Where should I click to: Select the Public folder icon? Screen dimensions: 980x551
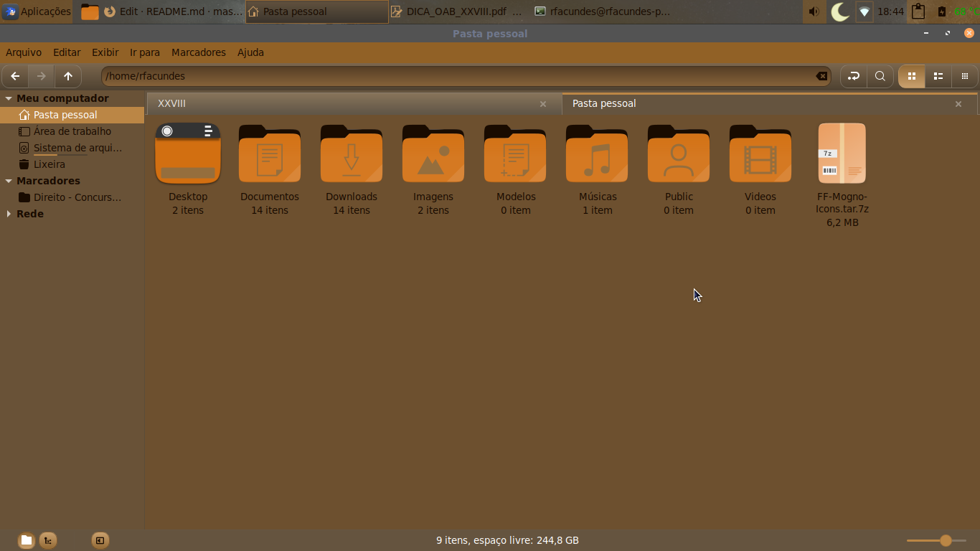pyautogui.click(x=679, y=154)
